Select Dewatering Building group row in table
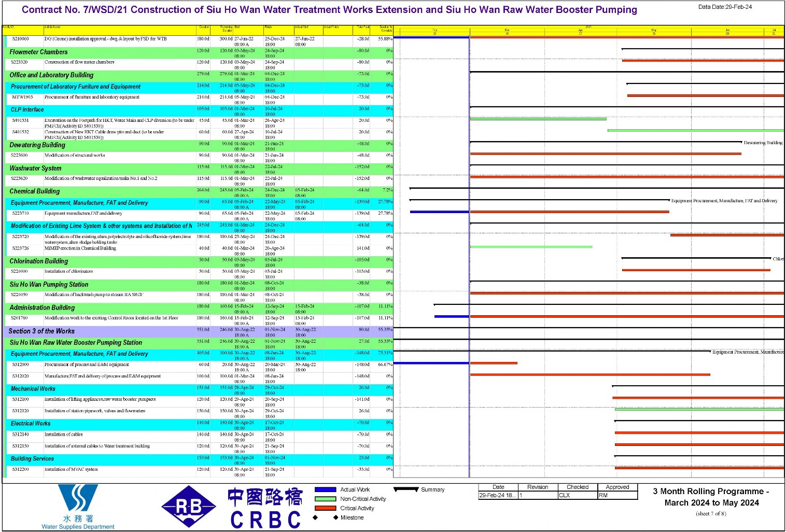This screenshot has height=532, width=786. point(198,146)
